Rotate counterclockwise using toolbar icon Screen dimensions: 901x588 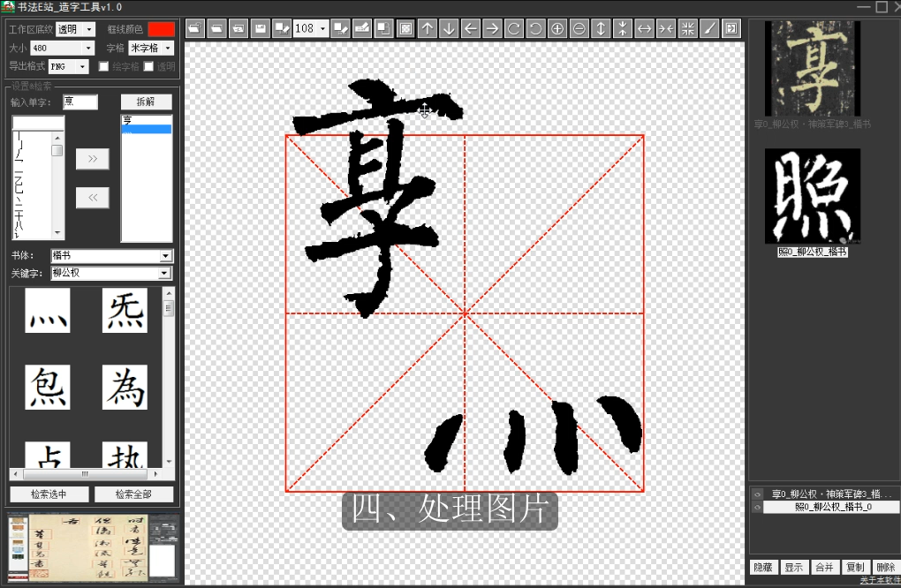tap(535, 29)
